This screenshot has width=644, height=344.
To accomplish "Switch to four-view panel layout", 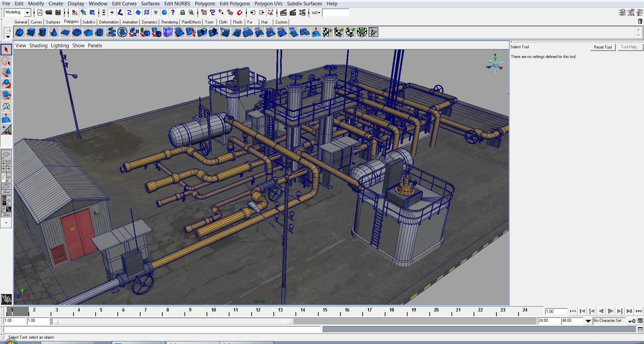I will tap(6, 166).
